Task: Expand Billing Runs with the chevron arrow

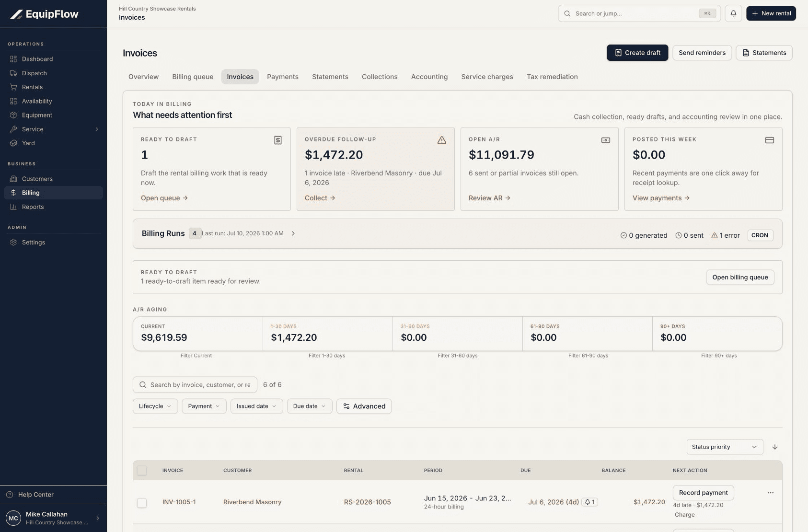Action: point(293,233)
